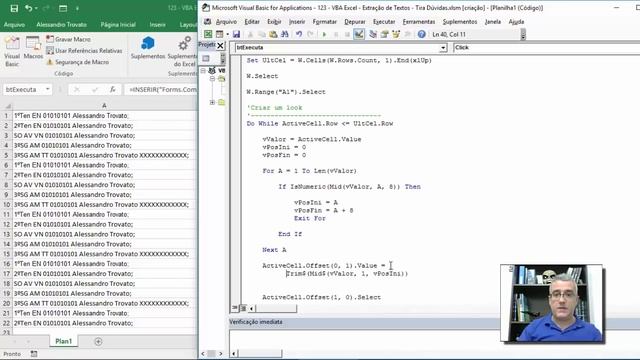The image size is (640, 360).
Task: Click the Full Module View button below code
Action: coord(243,308)
